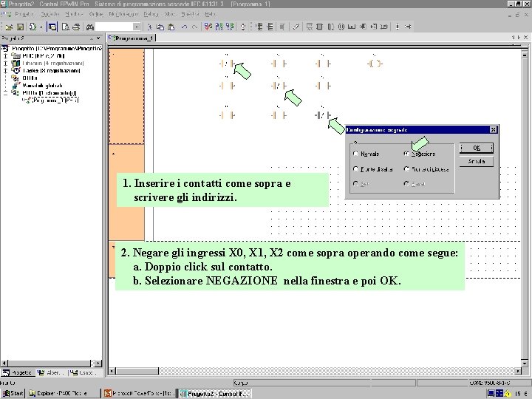Select the greyed Set radio button
Viewport: 532px width, 399px height.
coord(355,183)
